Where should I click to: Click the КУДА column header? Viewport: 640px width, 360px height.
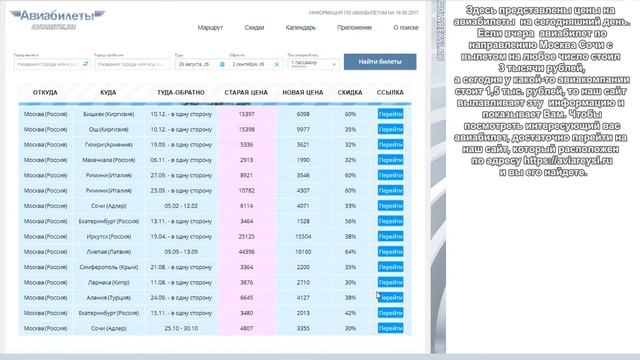point(108,93)
